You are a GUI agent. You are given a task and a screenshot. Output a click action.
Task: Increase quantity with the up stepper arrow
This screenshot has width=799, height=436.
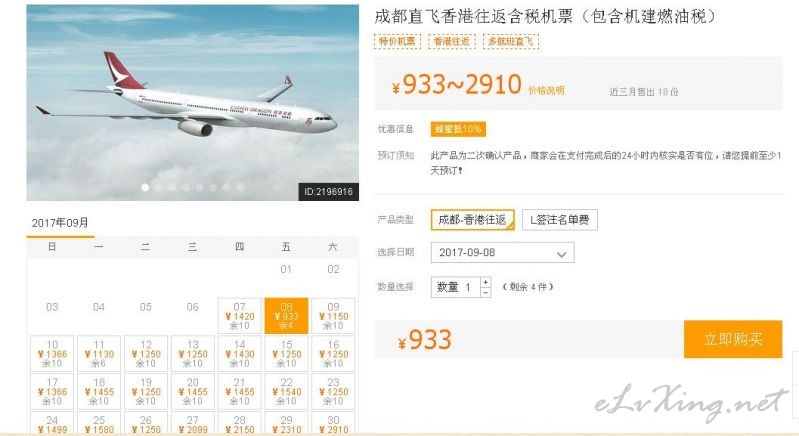point(486,282)
